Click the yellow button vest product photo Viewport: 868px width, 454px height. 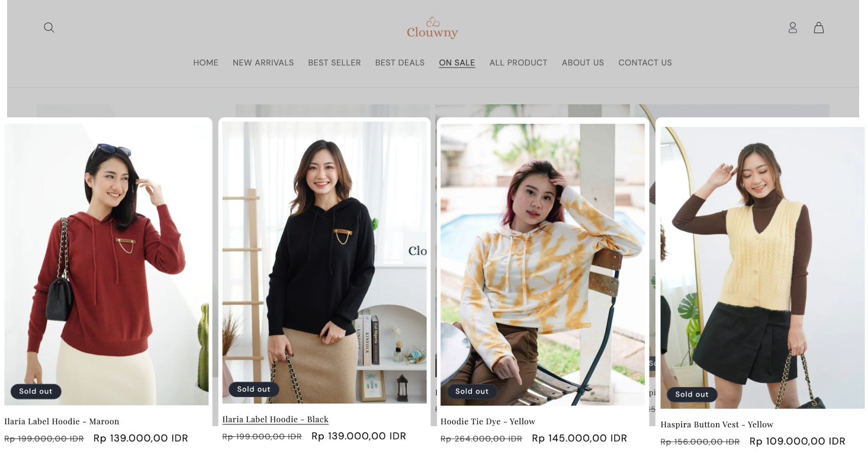click(763, 267)
